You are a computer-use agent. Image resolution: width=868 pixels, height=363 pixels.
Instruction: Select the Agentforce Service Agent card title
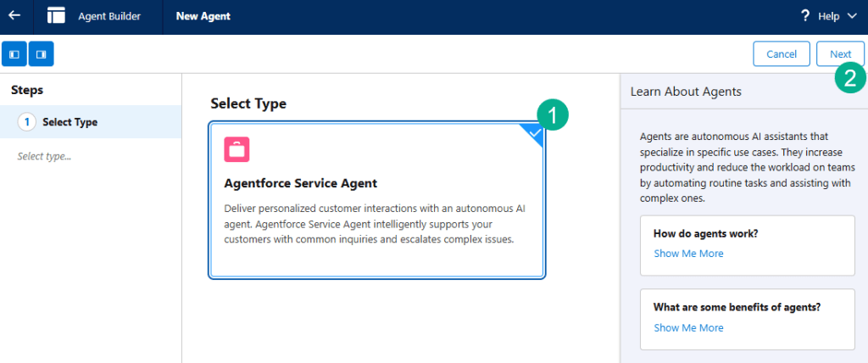[300, 183]
